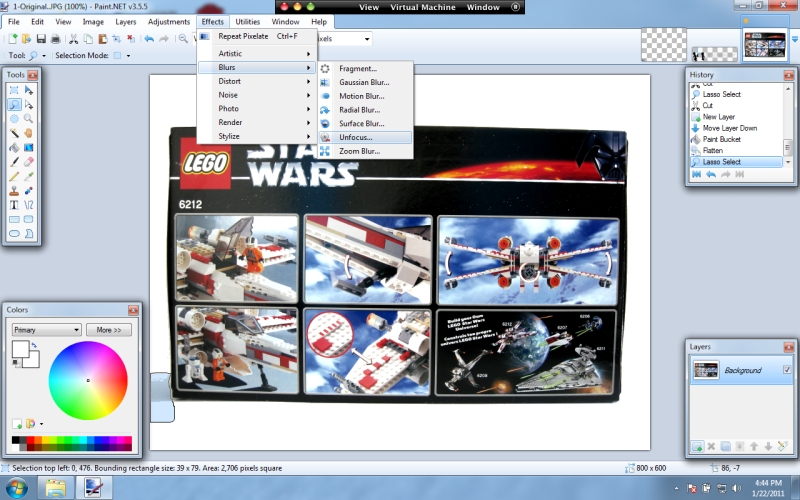
Task: Reset colors to black and white
Action: point(16,363)
